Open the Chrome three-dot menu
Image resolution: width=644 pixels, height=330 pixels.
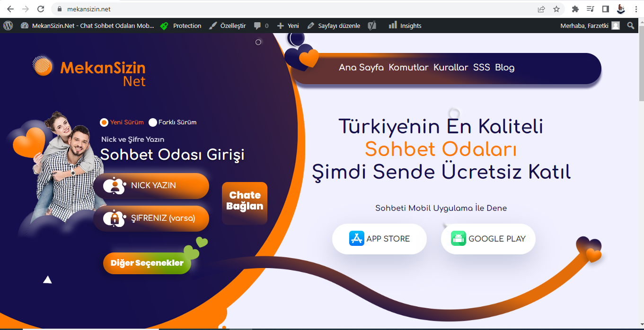pyautogui.click(x=635, y=9)
